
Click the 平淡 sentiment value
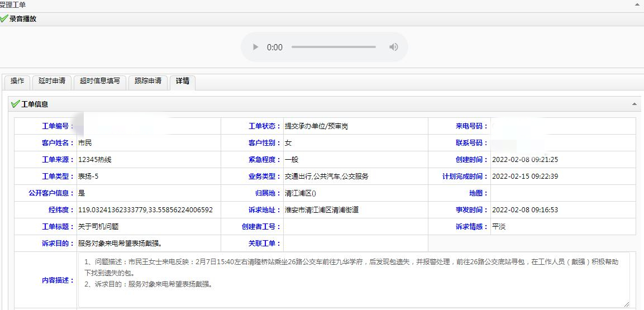499,227
